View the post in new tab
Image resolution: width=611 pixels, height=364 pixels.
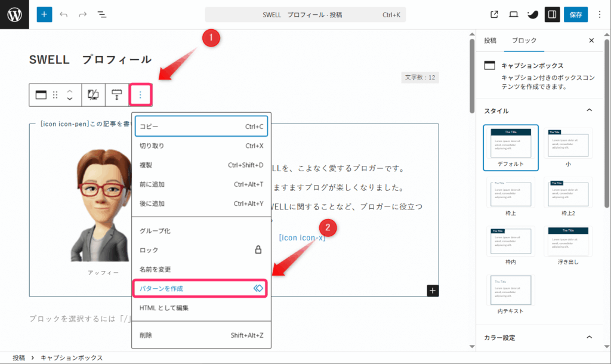point(494,14)
